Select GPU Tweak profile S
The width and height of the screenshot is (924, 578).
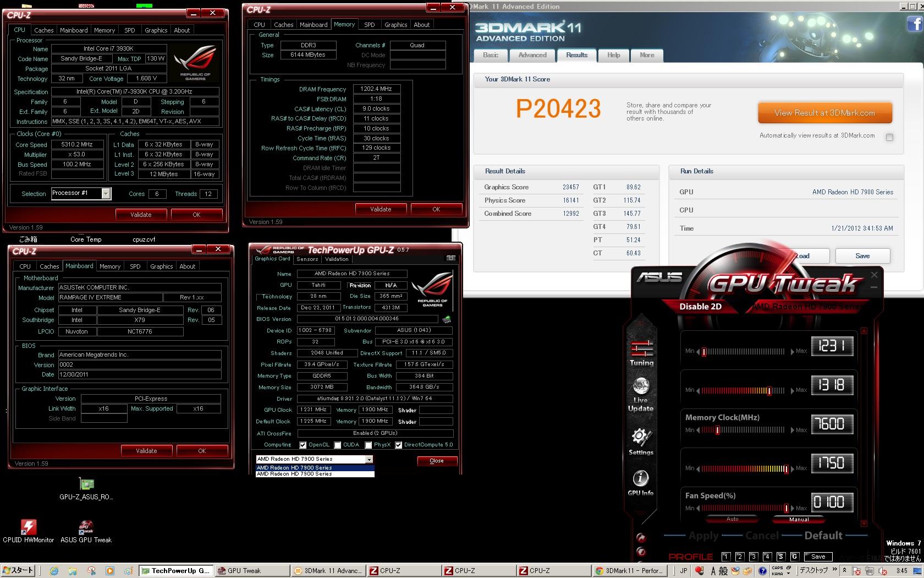pos(780,557)
